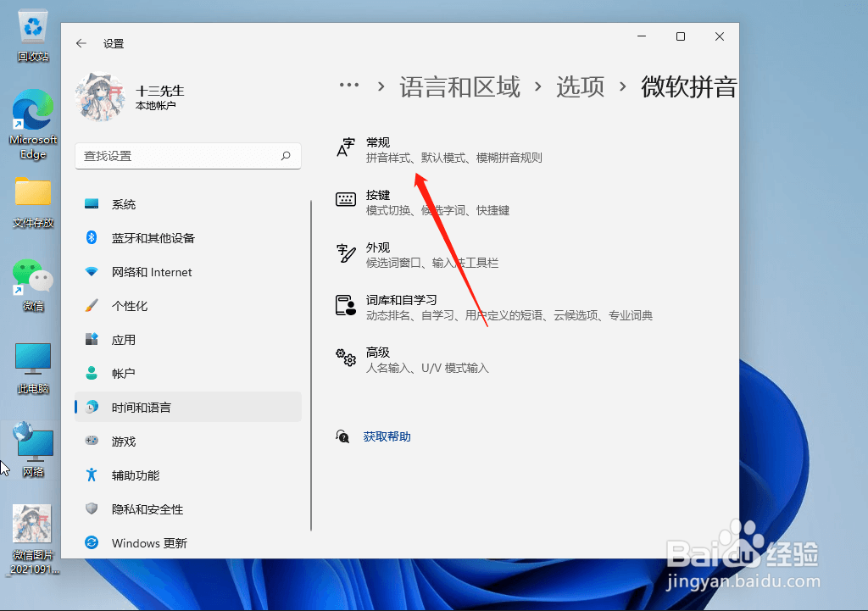
Task: Click 蓝牙和其他设备 label in sidebar
Action: click(153, 238)
